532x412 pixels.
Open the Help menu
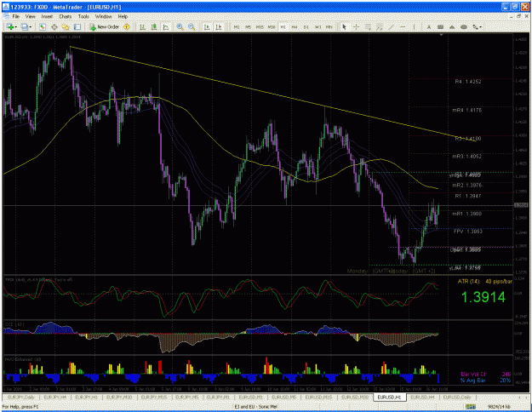coord(123,16)
